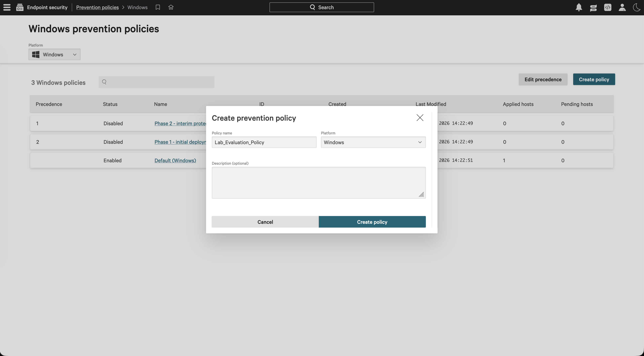Click the page-level Create policy button
The height and width of the screenshot is (356, 644).
click(x=594, y=79)
